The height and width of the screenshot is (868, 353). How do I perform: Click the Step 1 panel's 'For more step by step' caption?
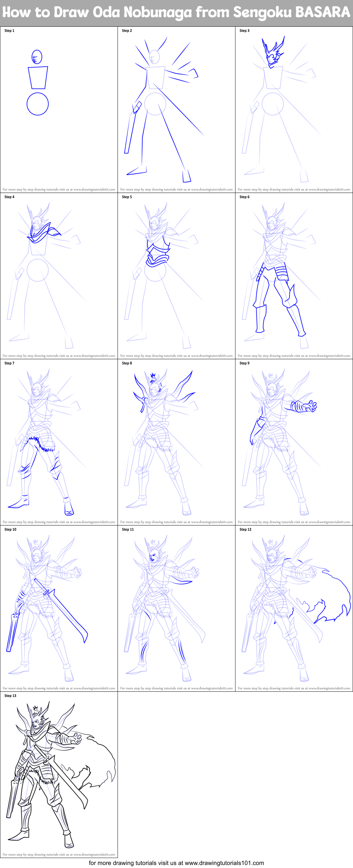[59, 189]
